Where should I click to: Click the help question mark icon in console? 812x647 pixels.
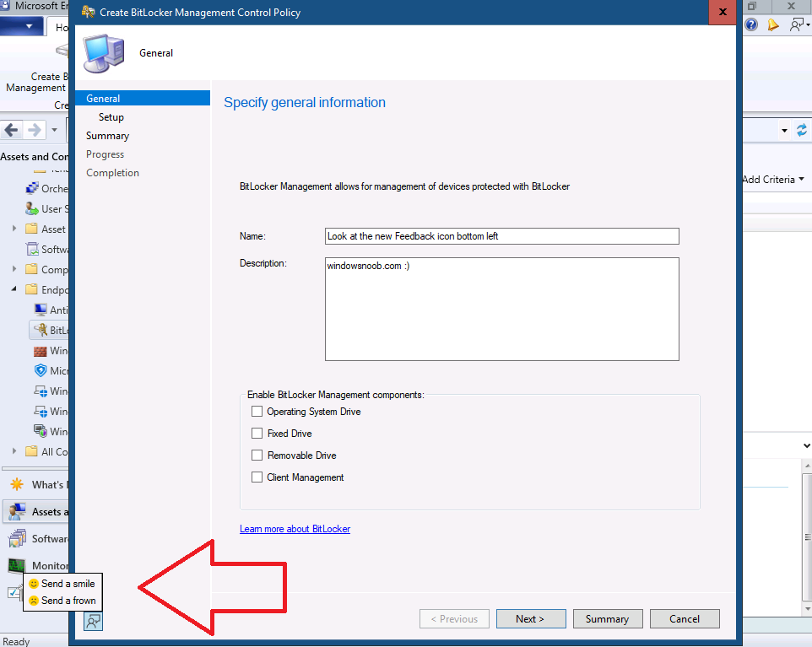pos(751,24)
